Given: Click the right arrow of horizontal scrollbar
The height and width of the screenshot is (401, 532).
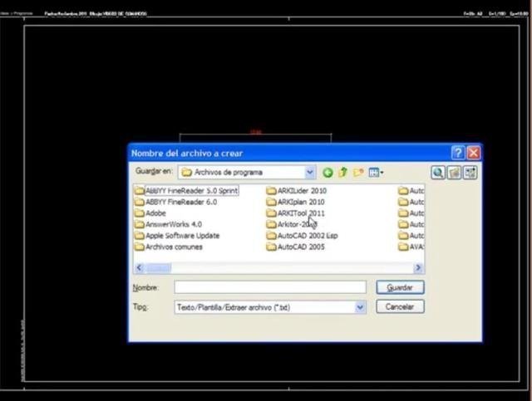Looking at the screenshot, I should tap(418, 268).
